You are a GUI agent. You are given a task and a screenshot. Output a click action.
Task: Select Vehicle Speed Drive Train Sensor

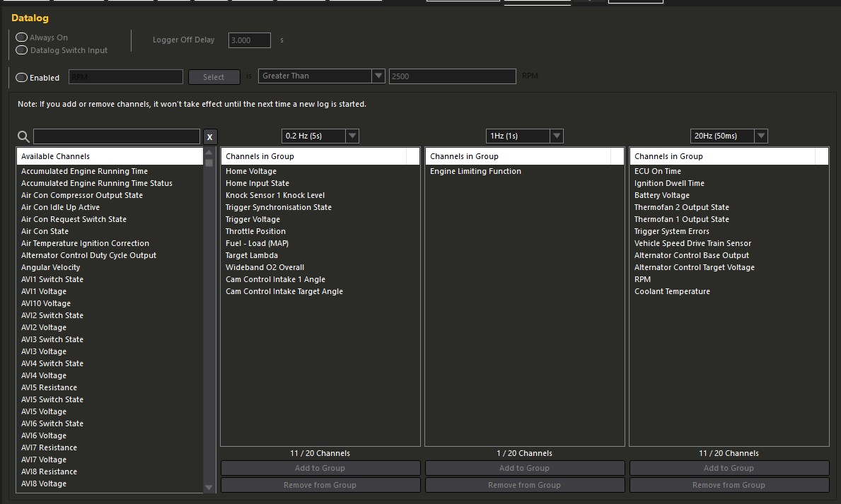[x=692, y=243]
